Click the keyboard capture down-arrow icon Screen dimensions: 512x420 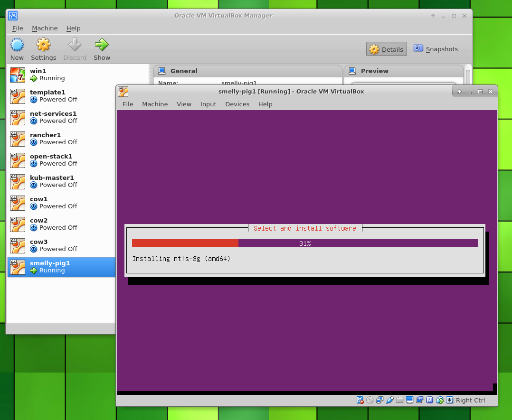(450, 400)
